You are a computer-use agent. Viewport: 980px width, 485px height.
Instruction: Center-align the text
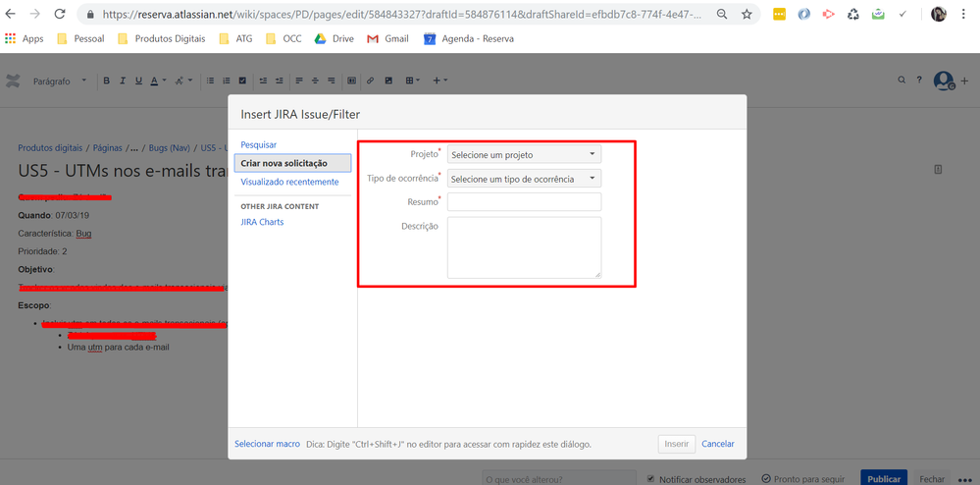316,81
